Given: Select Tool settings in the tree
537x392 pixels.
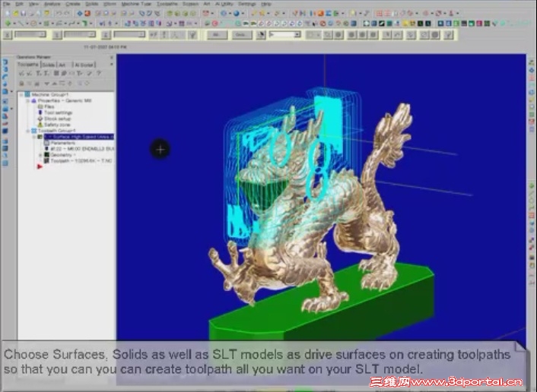Looking at the screenshot, I should pos(58,113).
